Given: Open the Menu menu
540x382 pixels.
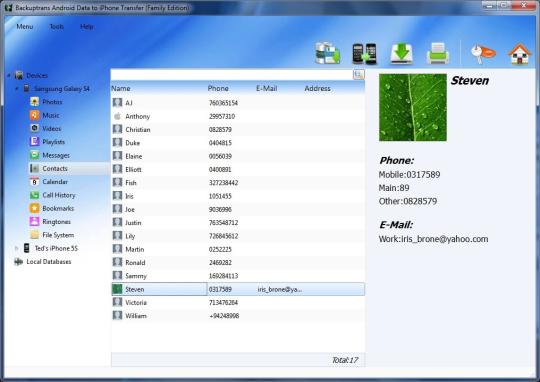Looking at the screenshot, I should (x=25, y=27).
